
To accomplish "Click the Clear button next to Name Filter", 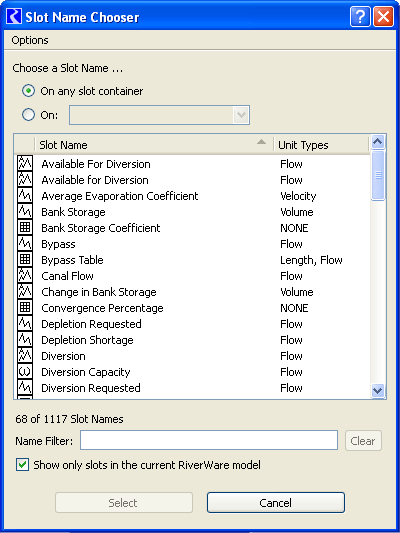I will pyautogui.click(x=363, y=441).
